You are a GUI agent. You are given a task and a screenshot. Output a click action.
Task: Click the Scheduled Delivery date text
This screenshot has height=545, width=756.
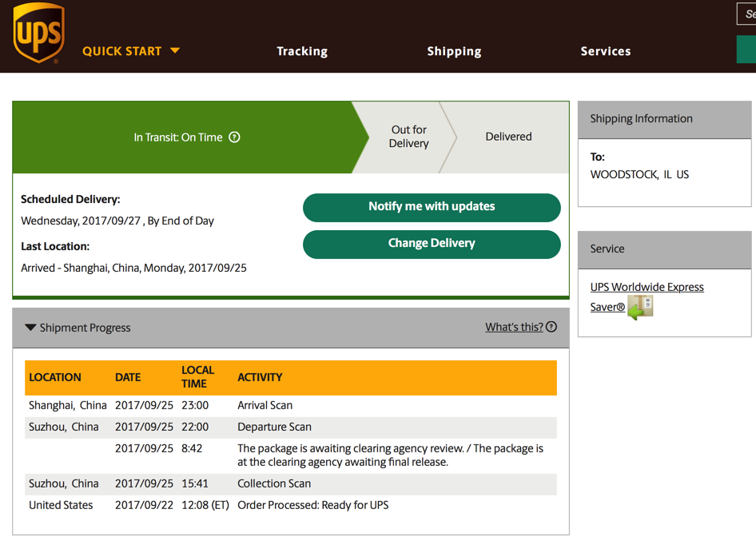(x=117, y=221)
